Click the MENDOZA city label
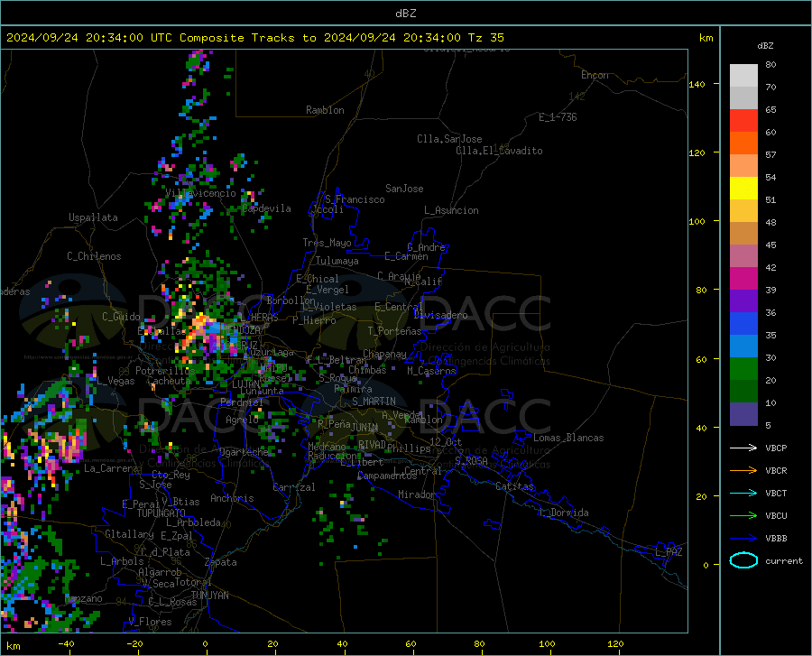 (x=241, y=329)
